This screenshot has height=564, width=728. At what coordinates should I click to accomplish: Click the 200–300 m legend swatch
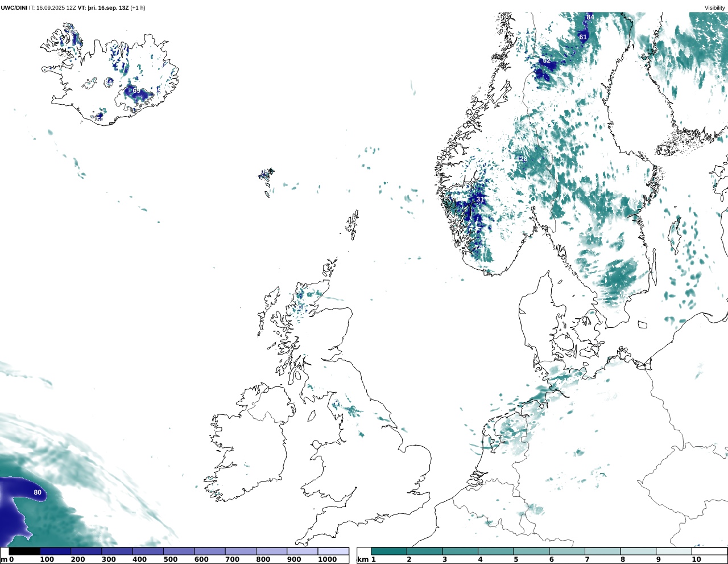(x=86, y=551)
